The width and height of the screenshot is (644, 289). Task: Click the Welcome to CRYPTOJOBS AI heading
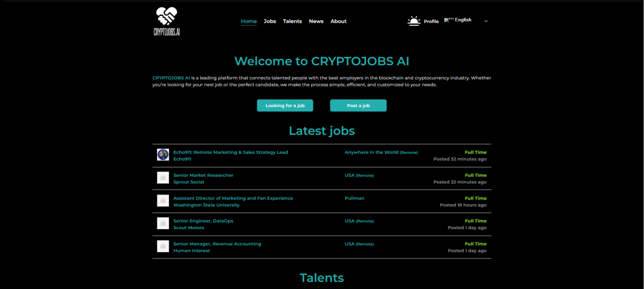pos(322,61)
